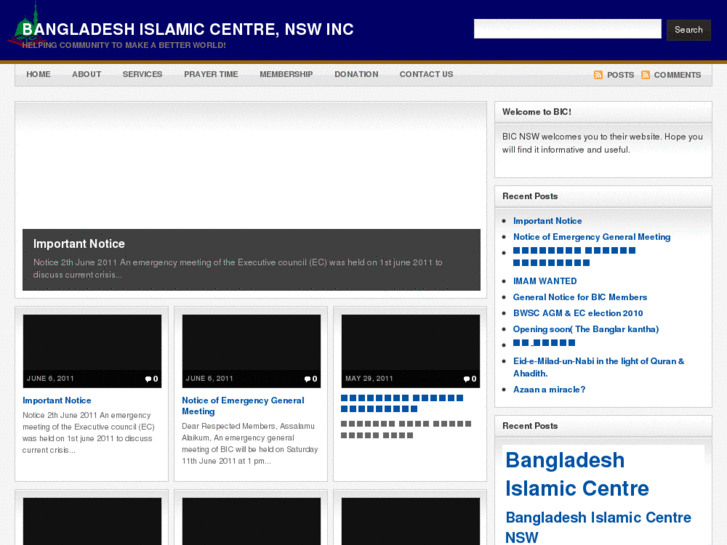Screen dimensions: 727x545
Task: Click the May 29, 2011 post thumbnail
Action: point(411,351)
